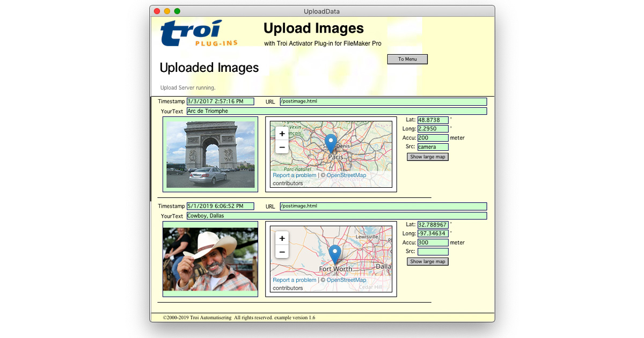Show large map for the Cowboy, Dallas record

(x=427, y=261)
